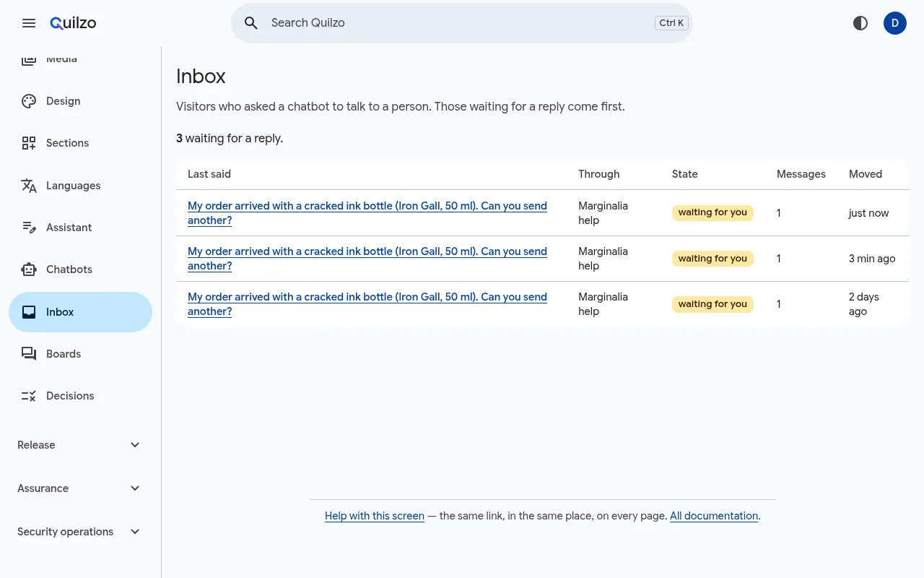The image size is (924, 578).
Task: Open Assistant label in sidebar
Action: point(69,228)
